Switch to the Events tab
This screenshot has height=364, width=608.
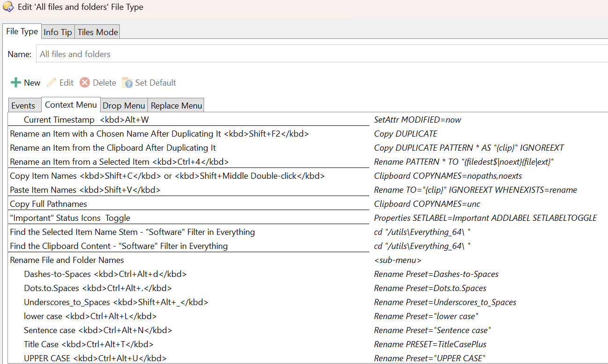point(24,105)
